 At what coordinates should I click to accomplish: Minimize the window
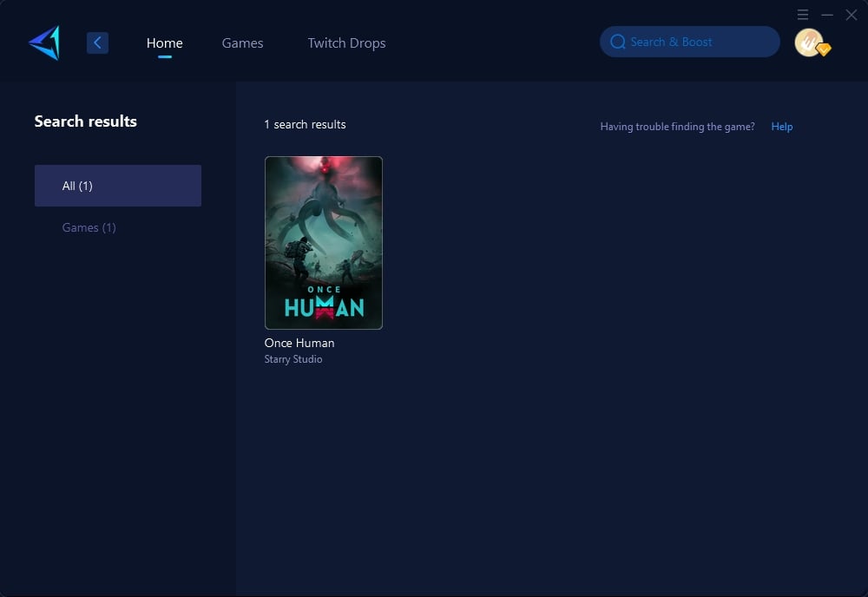pyautogui.click(x=827, y=15)
